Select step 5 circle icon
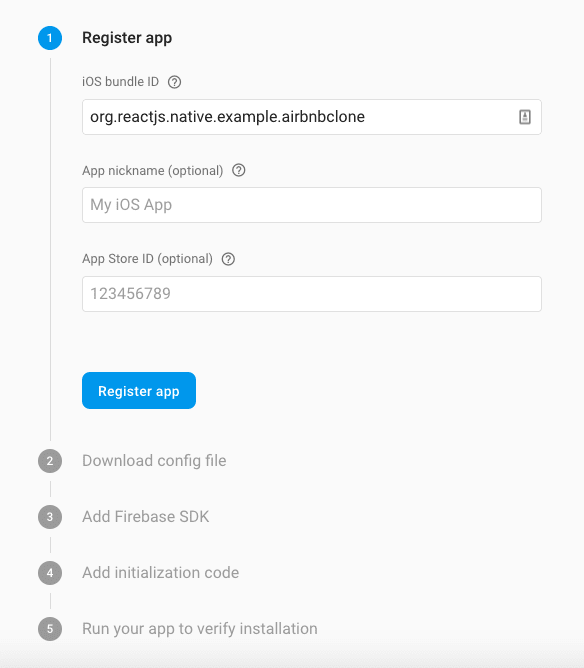The image size is (584, 668). click(50, 629)
